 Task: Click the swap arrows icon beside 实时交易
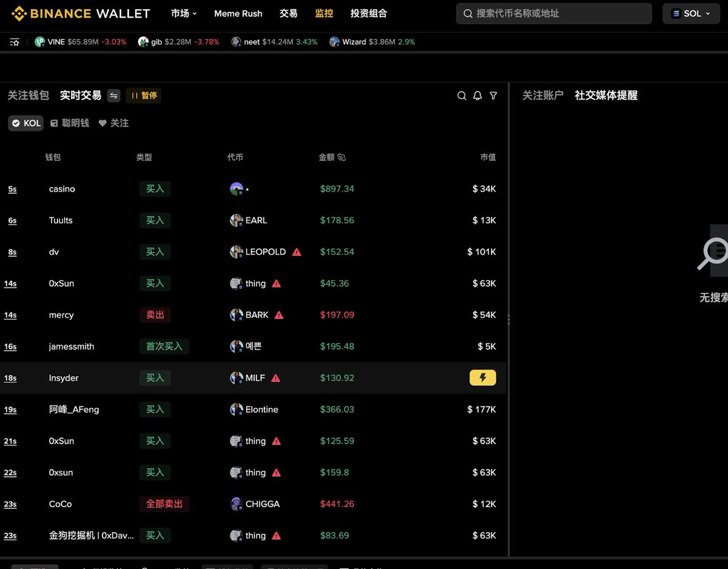pos(113,96)
